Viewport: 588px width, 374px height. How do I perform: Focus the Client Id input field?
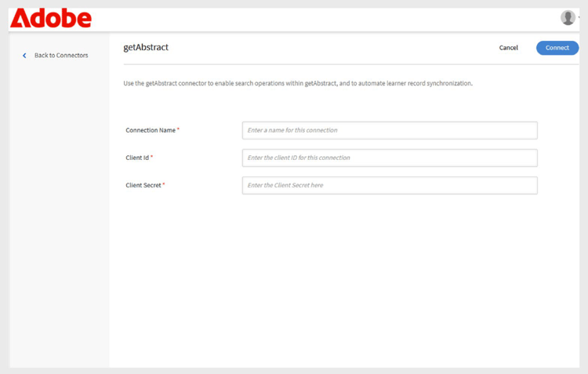coord(390,158)
